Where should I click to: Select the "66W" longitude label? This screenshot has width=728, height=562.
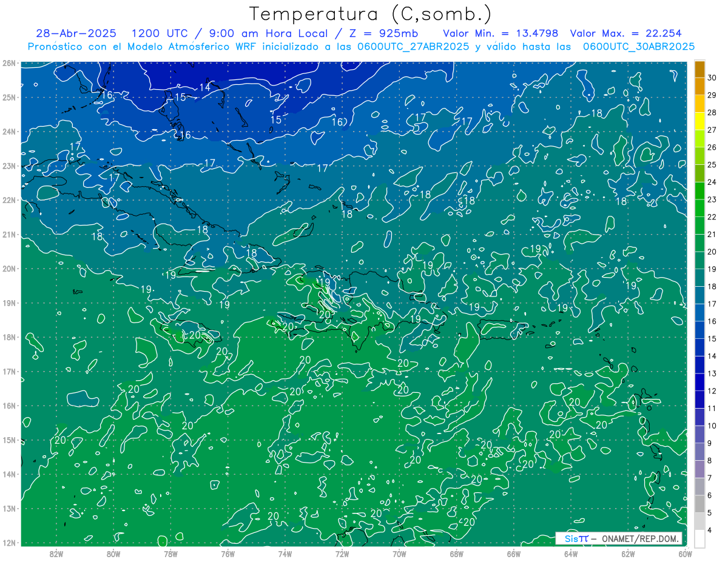(x=514, y=553)
